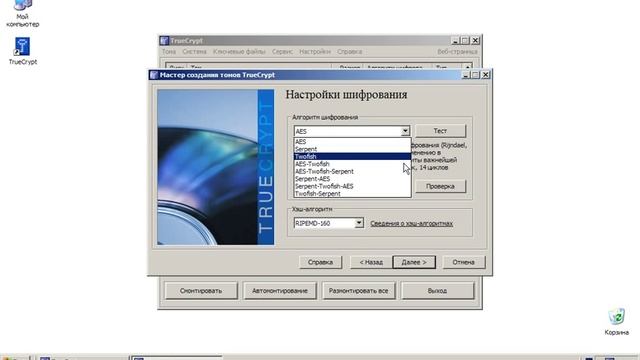Screen dimensions: 640x360
Task: Choose AES in the algorithm dropdown list
Action: point(352,142)
